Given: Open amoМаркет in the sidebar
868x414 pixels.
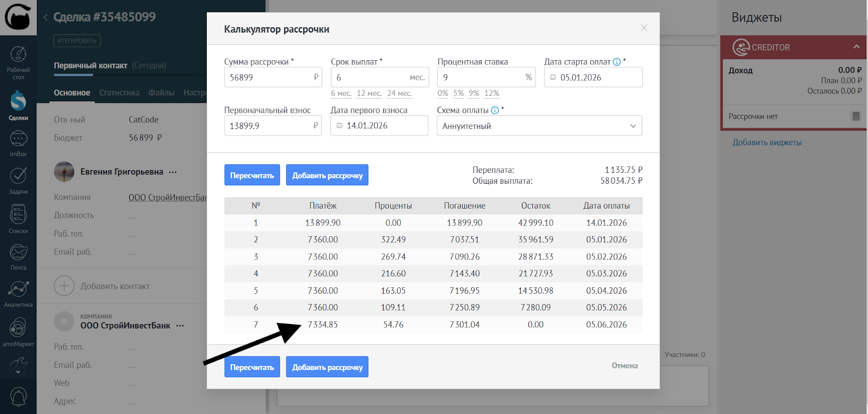Looking at the screenshot, I should pos(18,332).
